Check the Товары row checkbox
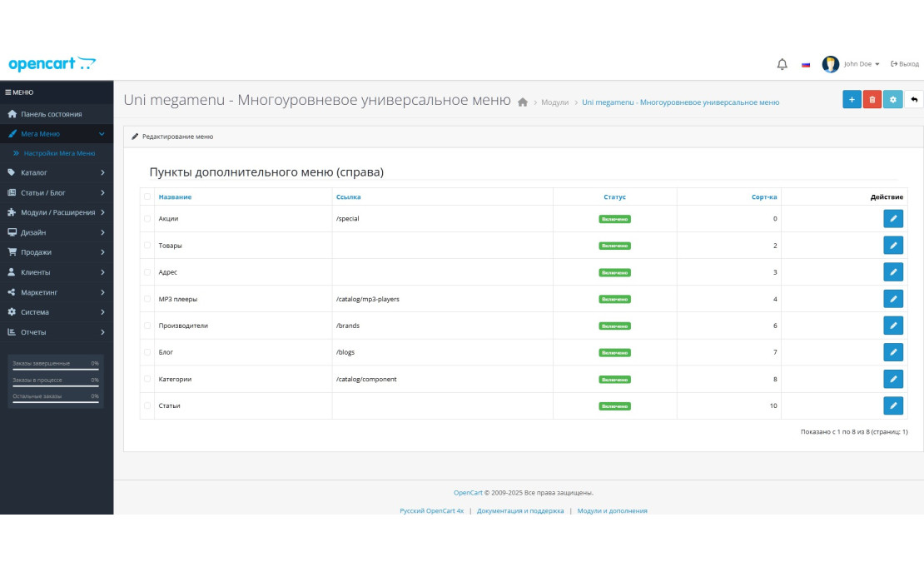924x562 pixels. (147, 245)
